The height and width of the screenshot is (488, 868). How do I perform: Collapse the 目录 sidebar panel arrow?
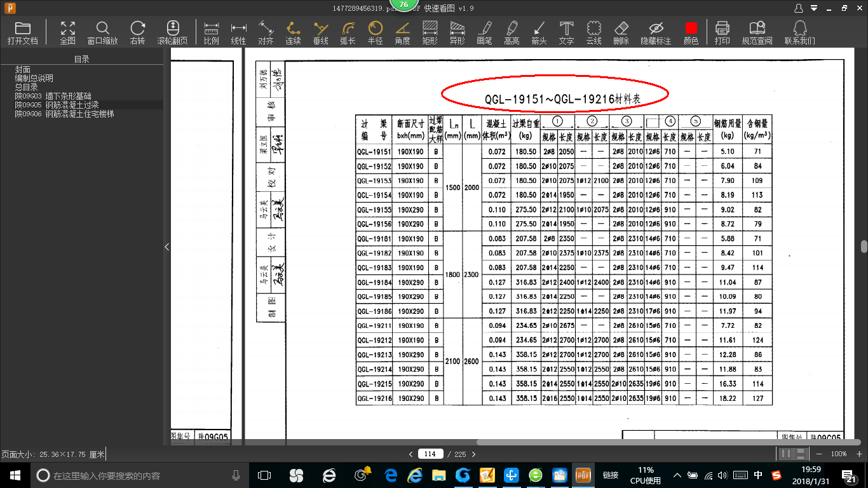point(167,247)
